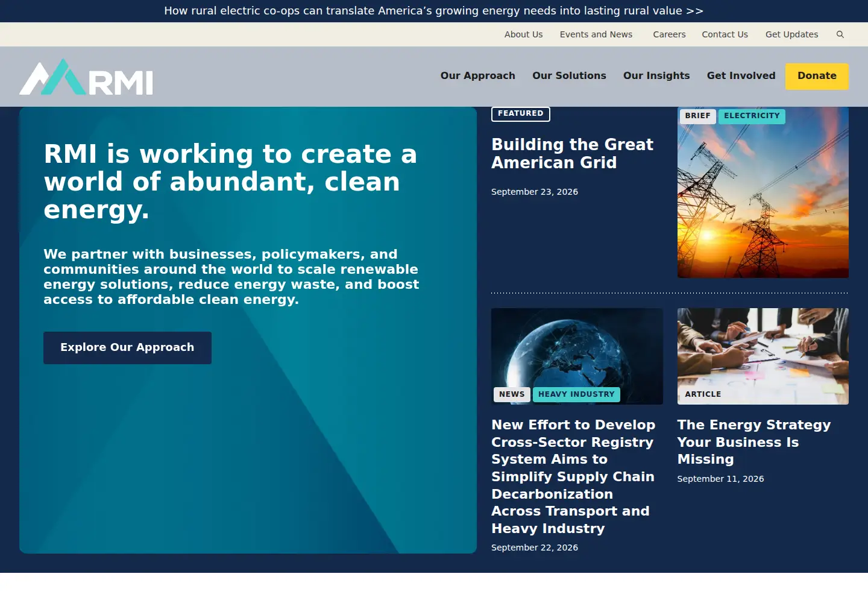Click the BRIEF tag

click(697, 116)
